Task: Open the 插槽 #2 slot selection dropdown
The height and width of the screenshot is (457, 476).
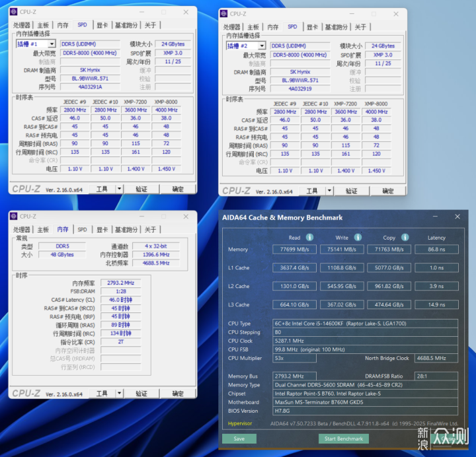Action: (262, 46)
